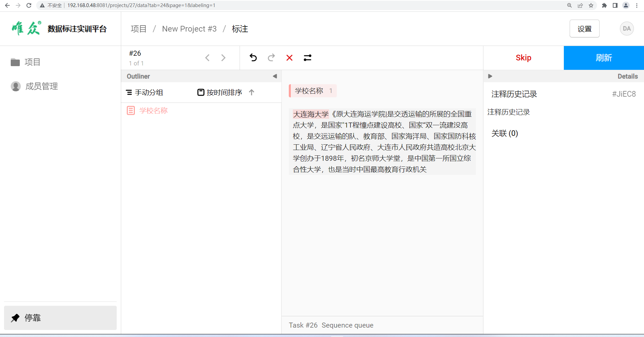Select the 学校名称 label tag

313,91
